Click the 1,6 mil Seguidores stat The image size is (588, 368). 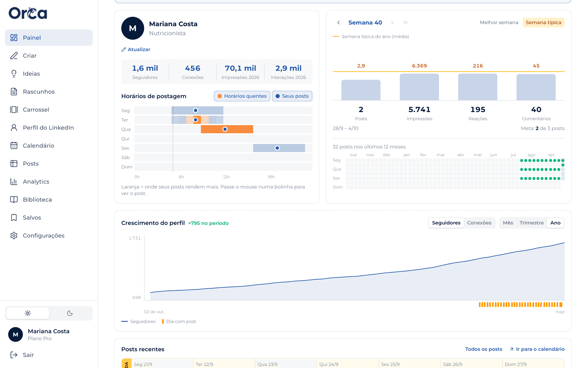pyautogui.click(x=145, y=72)
